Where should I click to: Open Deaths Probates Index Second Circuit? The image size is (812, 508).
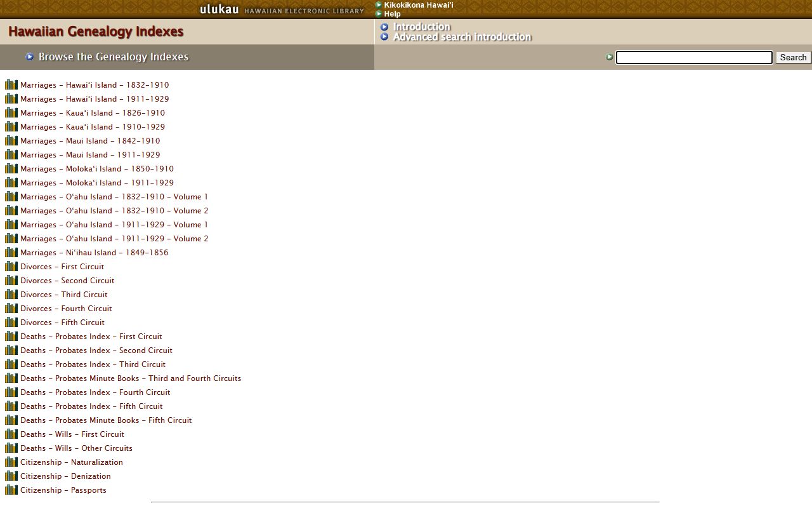pos(96,350)
